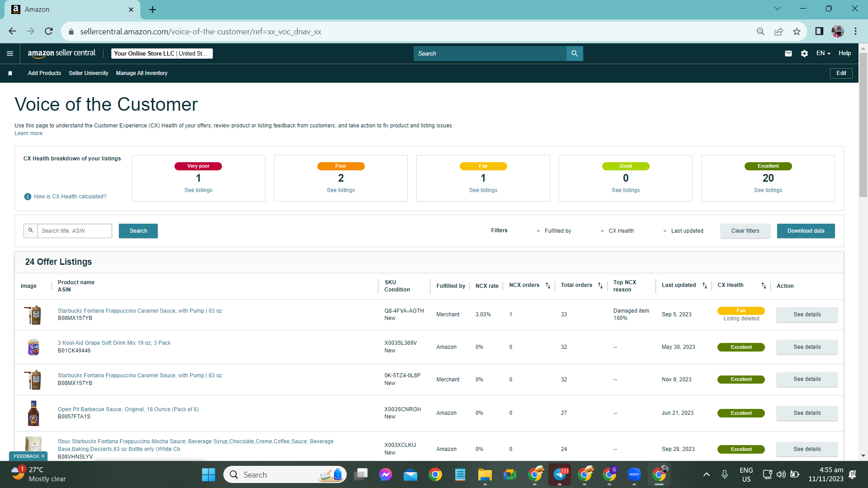The image size is (868, 488).
Task: Open the Help menu
Action: coord(844,53)
